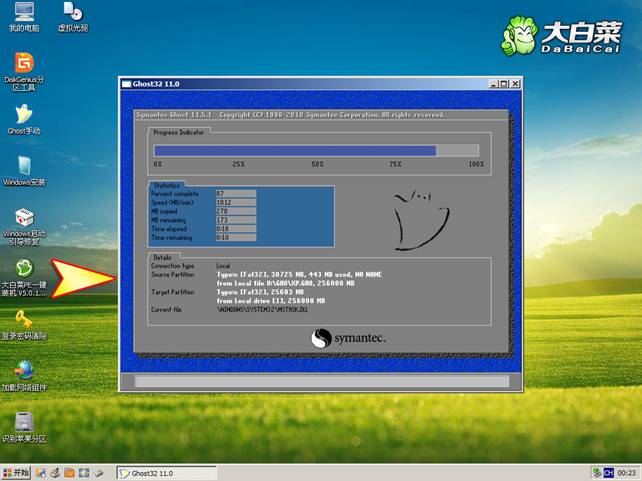Launch DiskGenius分区工具 from desktop
This screenshot has width=642, height=481.
tap(24, 64)
